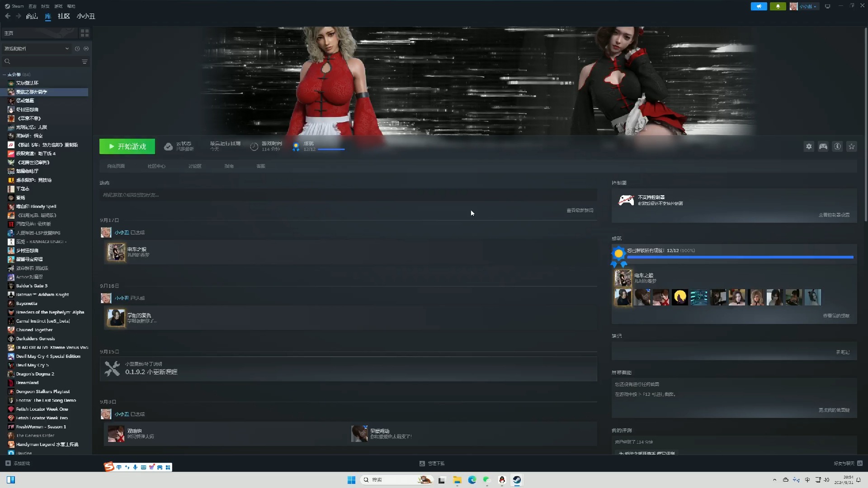This screenshot has height=488, width=868.
Task: Click the wrench patch notes icon
Action: click(x=112, y=369)
